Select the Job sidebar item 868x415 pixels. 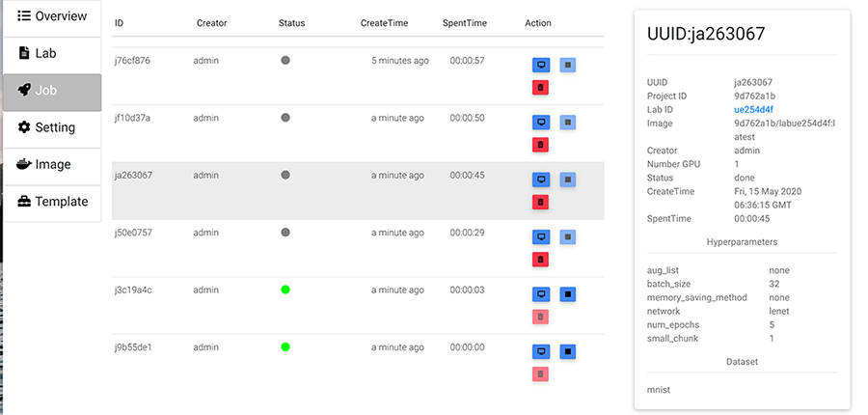pyautogui.click(x=52, y=91)
